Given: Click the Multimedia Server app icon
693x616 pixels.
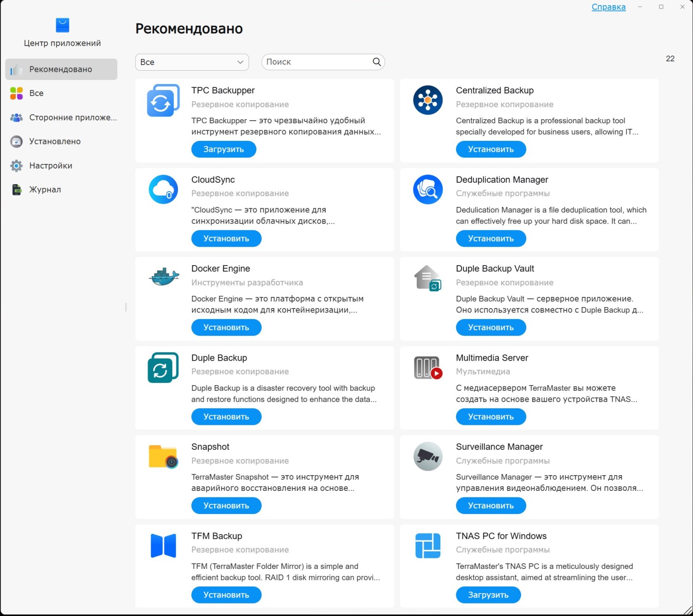Looking at the screenshot, I should click(428, 368).
